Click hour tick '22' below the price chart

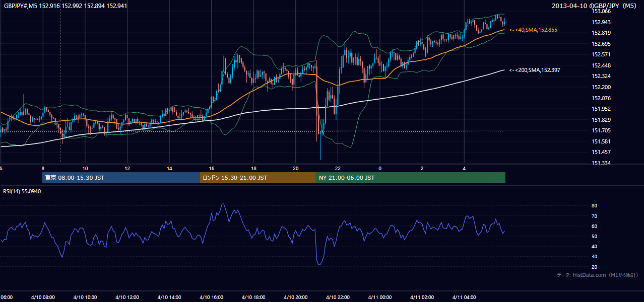[x=338, y=169]
